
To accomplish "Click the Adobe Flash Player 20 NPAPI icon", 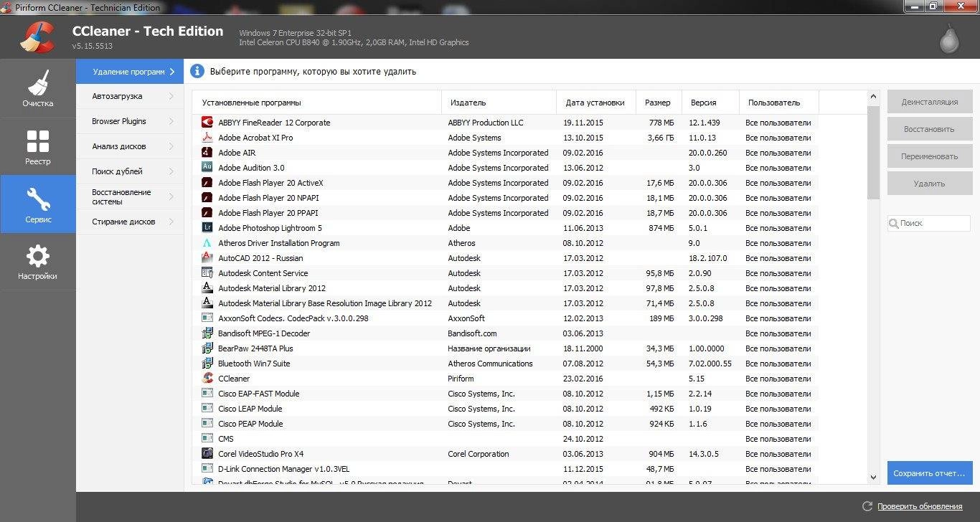I will [x=207, y=197].
